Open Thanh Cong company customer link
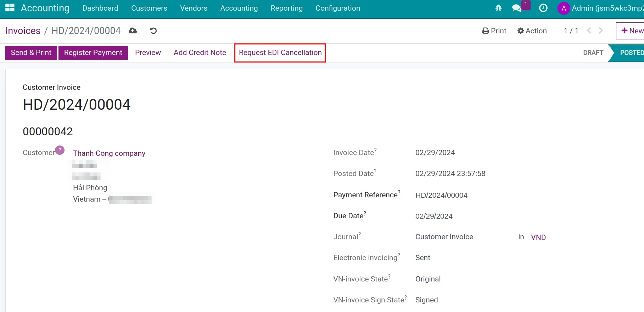Viewport: 644px width, 312px height. coord(109,153)
